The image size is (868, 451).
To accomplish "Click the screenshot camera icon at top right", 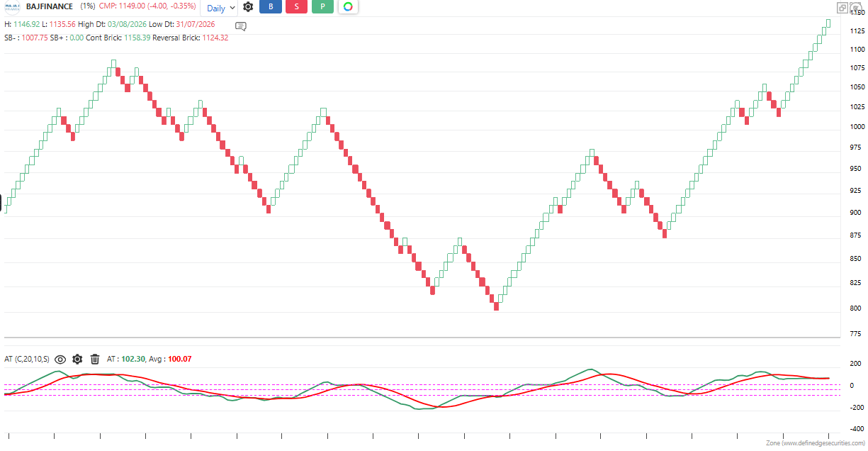I will (856, 8).
